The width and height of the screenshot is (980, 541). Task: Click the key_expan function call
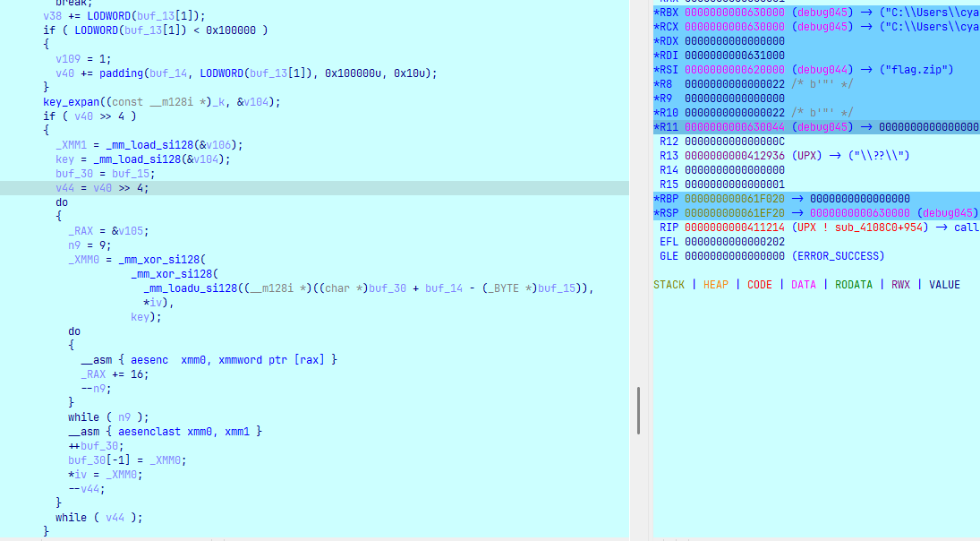(x=72, y=101)
